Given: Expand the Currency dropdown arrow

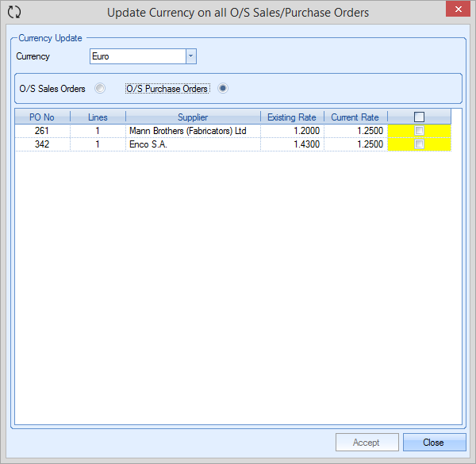Looking at the screenshot, I should pos(190,56).
